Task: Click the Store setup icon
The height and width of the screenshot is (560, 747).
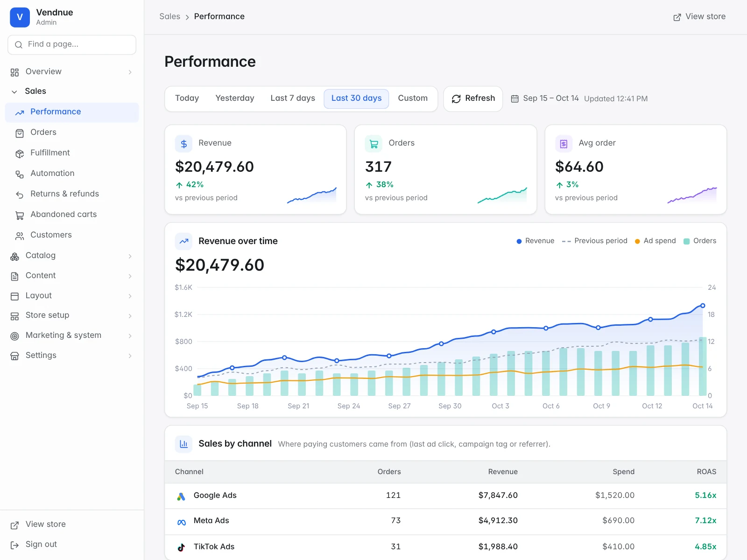Action: pyautogui.click(x=14, y=316)
